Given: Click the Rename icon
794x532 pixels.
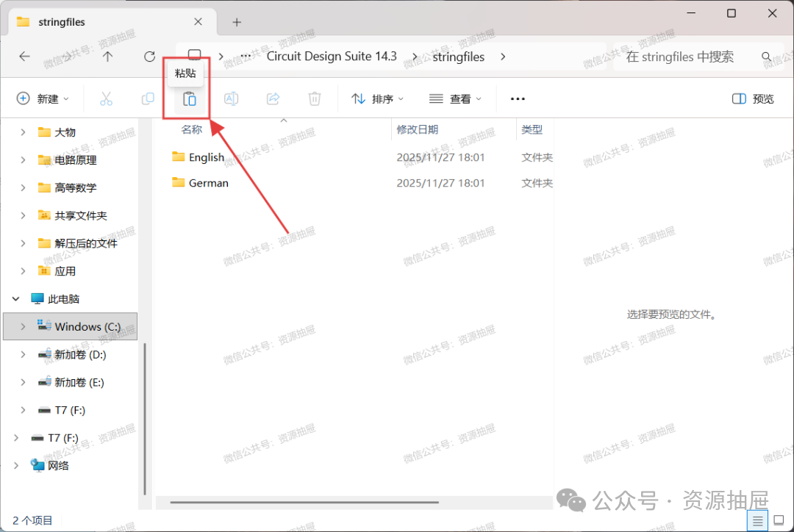Looking at the screenshot, I should point(232,98).
